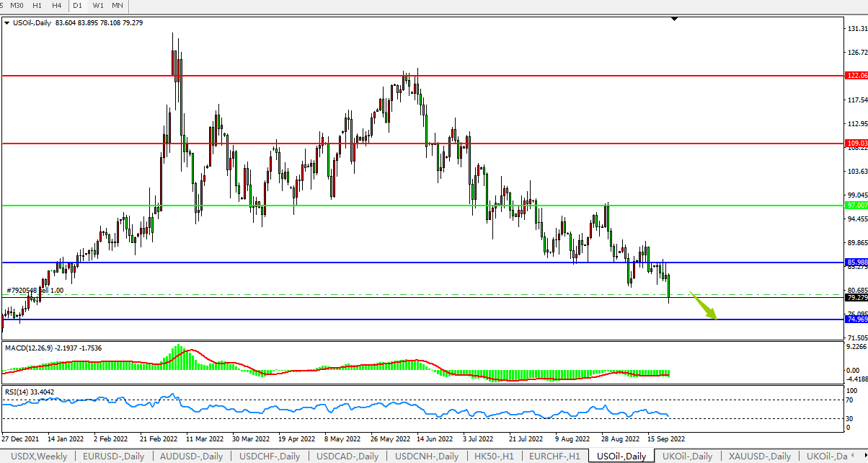Click the RSI(14) indicator label
Screen dimensions: 868x463
20,392
